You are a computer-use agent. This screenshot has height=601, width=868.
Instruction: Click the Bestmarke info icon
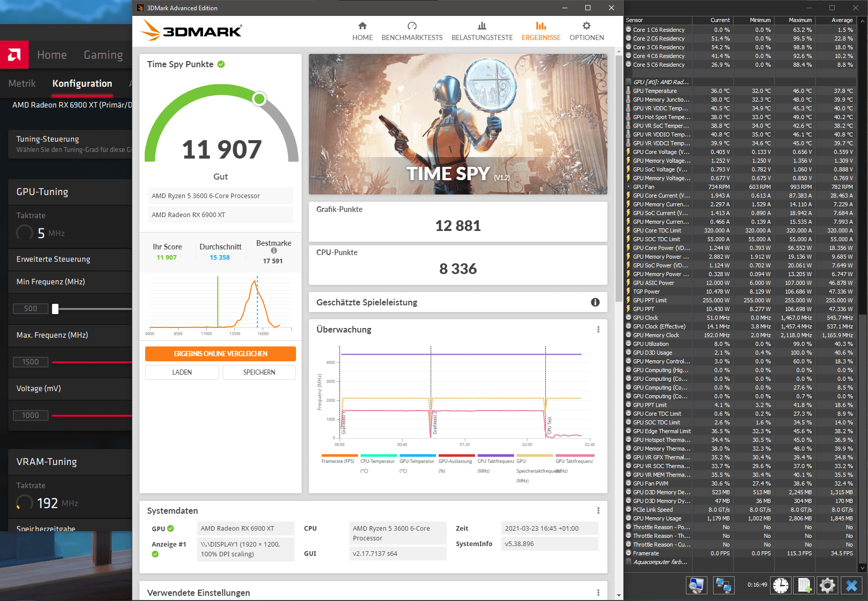coord(274,251)
